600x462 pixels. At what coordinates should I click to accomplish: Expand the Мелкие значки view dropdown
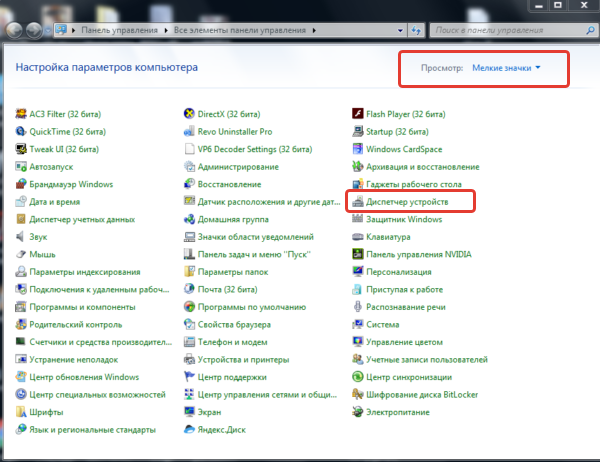pos(506,68)
